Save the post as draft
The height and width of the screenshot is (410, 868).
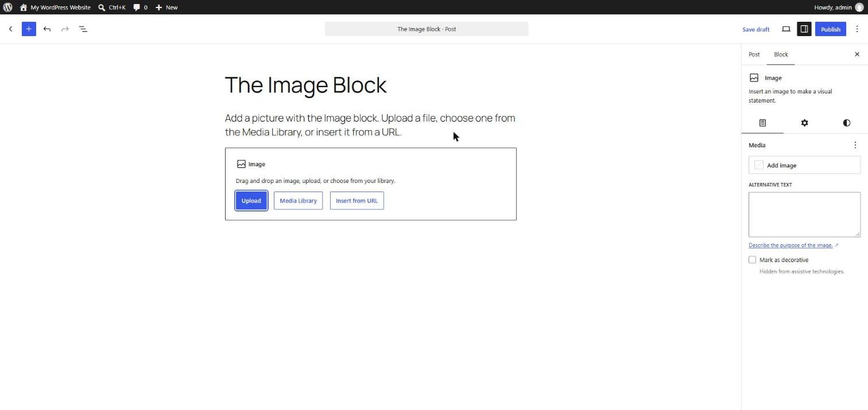pyautogui.click(x=755, y=29)
